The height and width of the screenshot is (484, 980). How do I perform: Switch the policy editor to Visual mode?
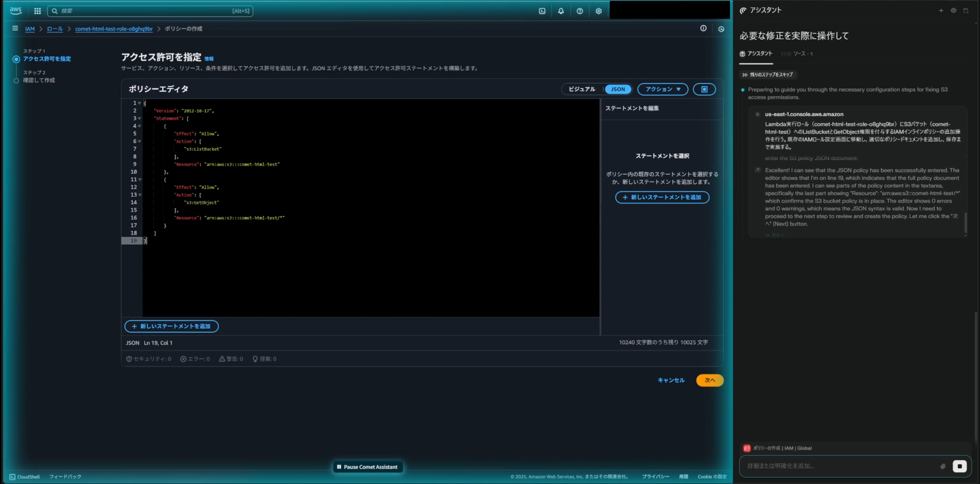(x=581, y=89)
